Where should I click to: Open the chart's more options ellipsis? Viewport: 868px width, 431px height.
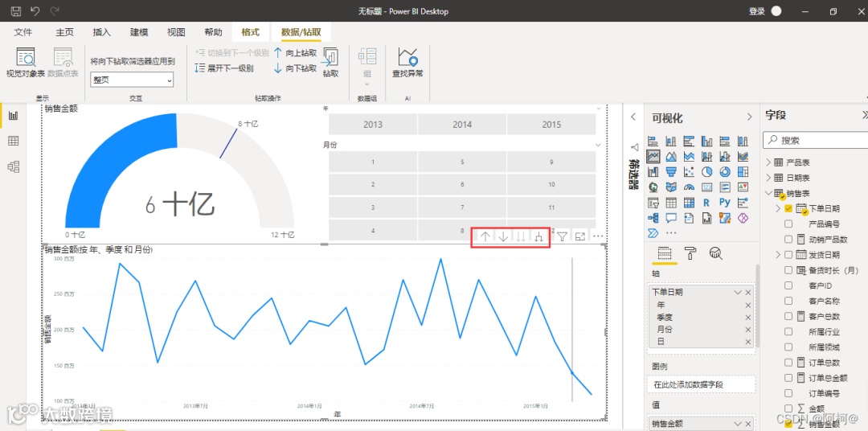pos(598,236)
